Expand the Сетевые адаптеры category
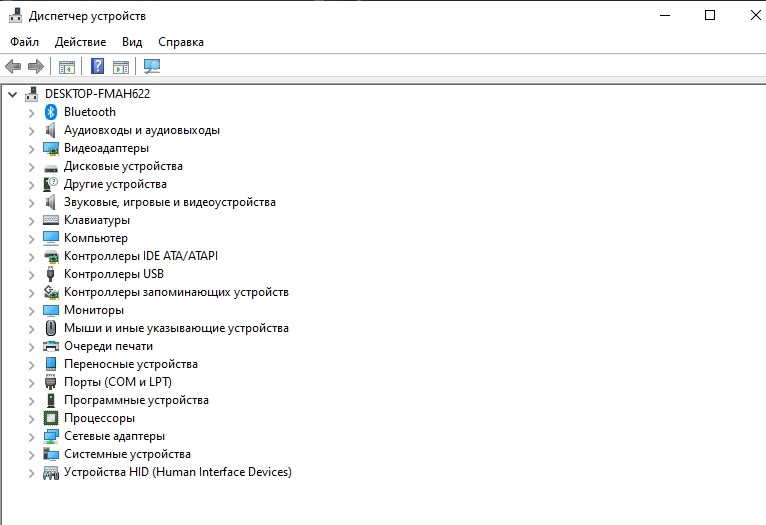 32,437
